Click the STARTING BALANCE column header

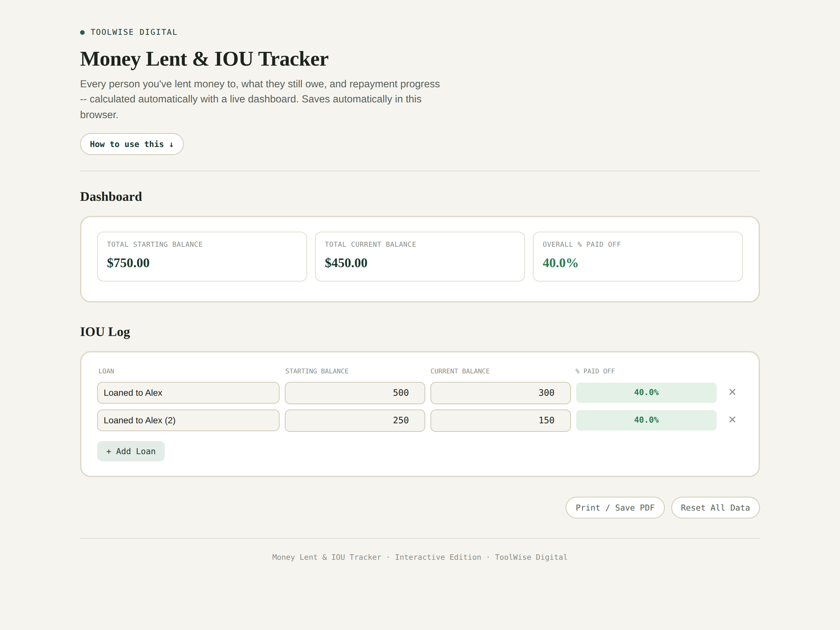pyautogui.click(x=317, y=371)
